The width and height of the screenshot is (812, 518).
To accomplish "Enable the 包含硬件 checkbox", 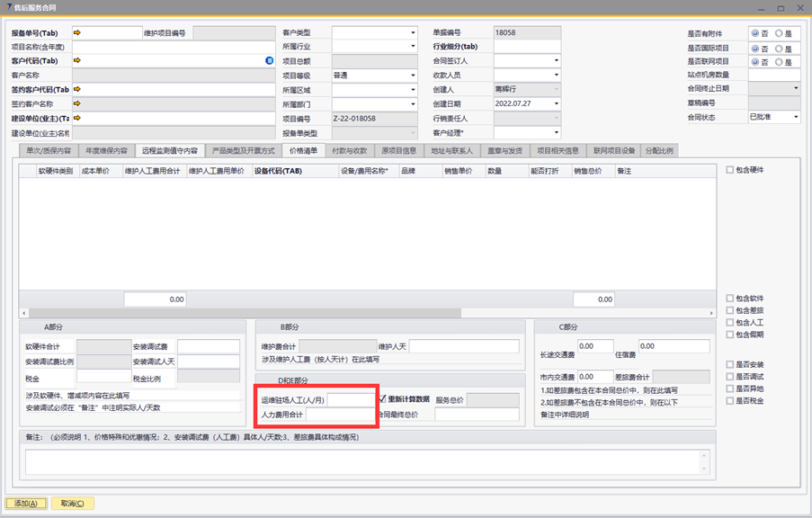I will (x=730, y=170).
